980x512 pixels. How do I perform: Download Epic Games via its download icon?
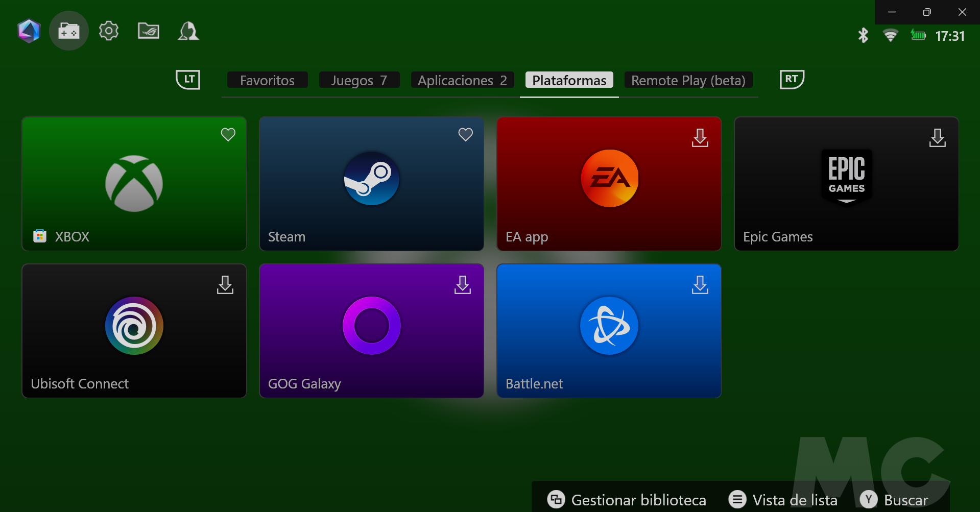coord(938,138)
